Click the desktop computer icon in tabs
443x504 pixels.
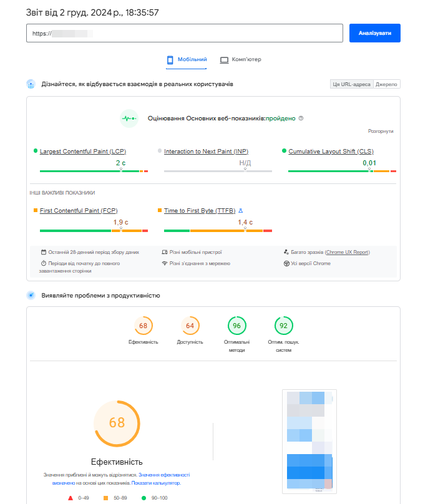[224, 60]
